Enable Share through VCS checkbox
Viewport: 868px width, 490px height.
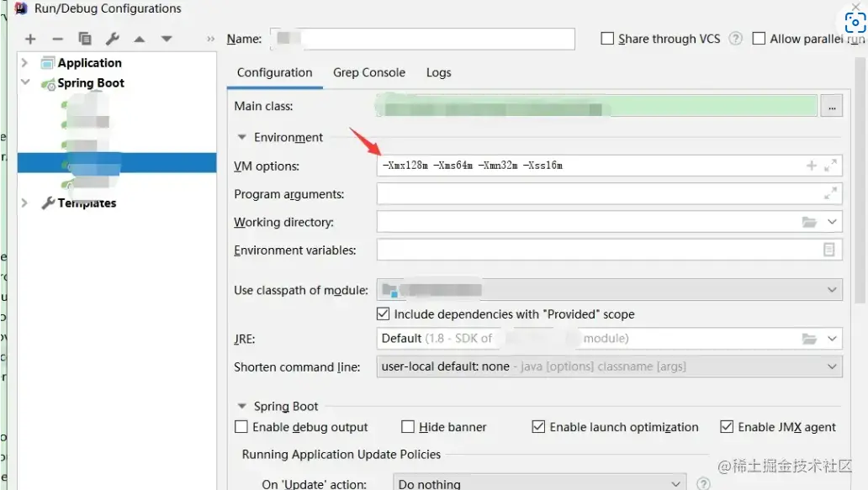click(607, 39)
